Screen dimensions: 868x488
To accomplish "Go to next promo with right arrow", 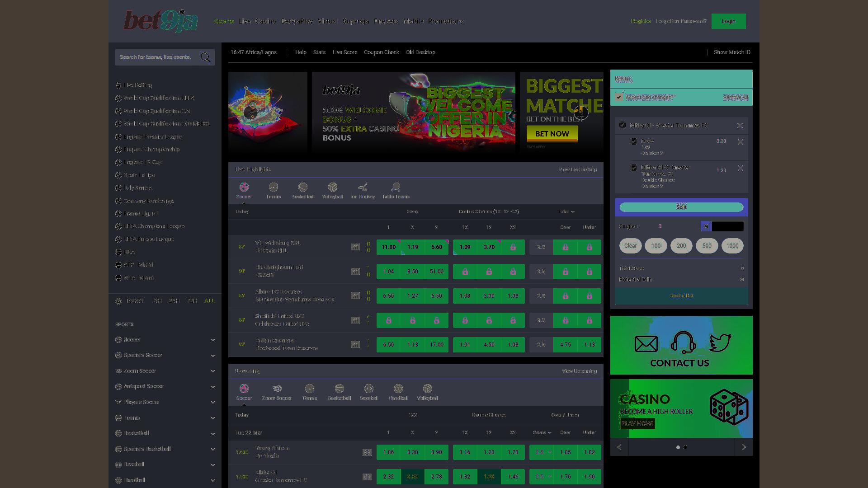I will 744,447.
